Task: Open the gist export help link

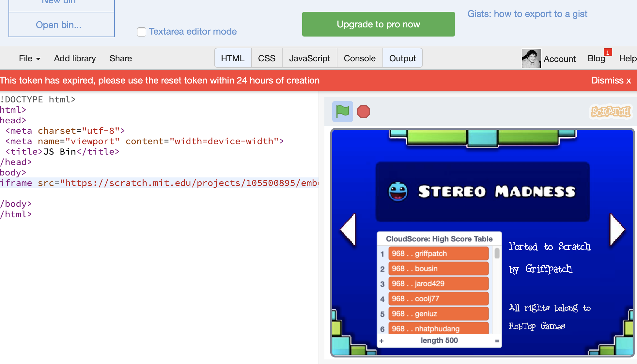Action: pyautogui.click(x=527, y=14)
